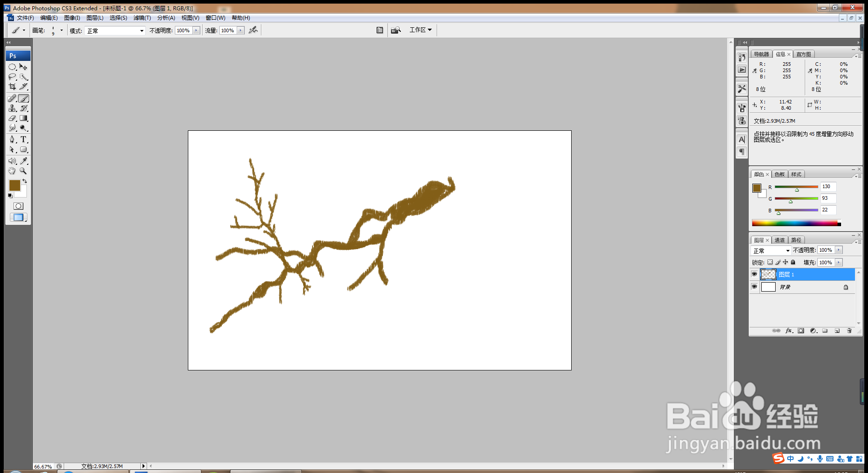The height and width of the screenshot is (473, 868).
Task: Switch to the 通道 tab
Action: [x=780, y=240]
